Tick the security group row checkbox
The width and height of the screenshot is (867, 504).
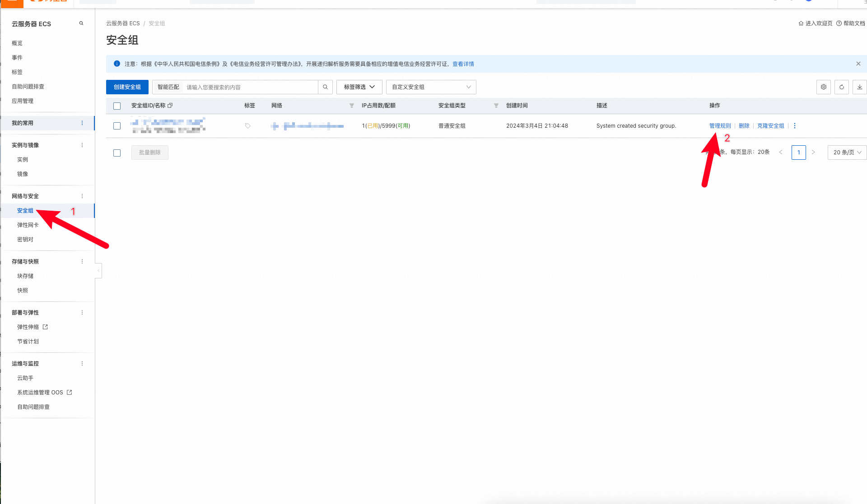click(117, 126)
